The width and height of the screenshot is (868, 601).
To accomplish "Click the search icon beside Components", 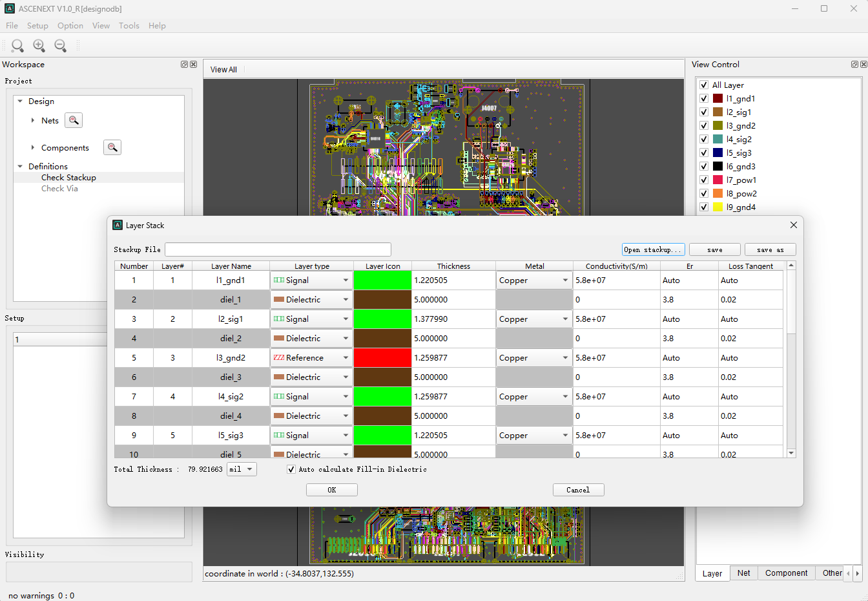I will point(112,147).
